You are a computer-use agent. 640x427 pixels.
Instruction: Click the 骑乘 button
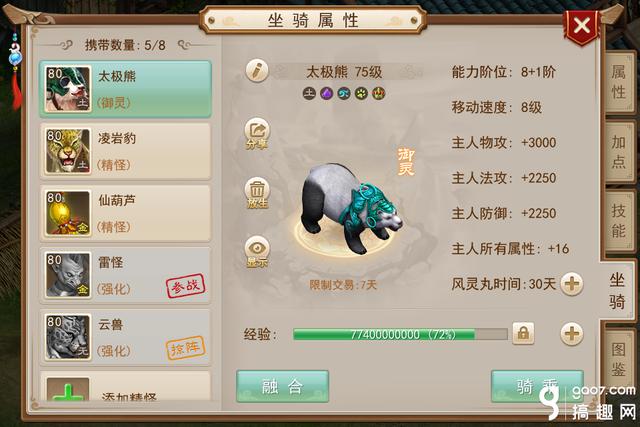537,386
